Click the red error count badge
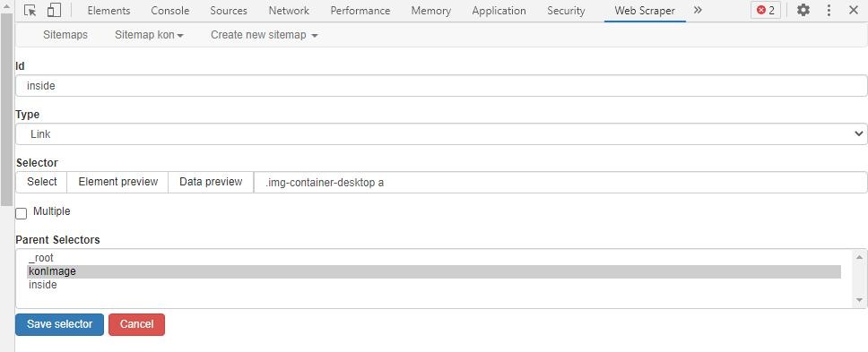Screen dimensions: 868x352 pyautogui.click(x=766, y=10)
